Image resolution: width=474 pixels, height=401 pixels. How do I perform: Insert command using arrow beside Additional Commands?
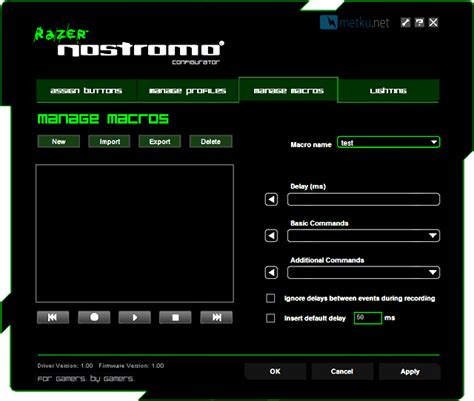[x=271, y=273]
